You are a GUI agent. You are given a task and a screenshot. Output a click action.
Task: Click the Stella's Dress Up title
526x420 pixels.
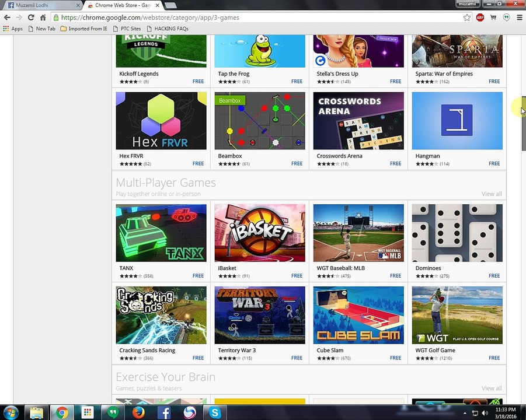tap(337, 73)
